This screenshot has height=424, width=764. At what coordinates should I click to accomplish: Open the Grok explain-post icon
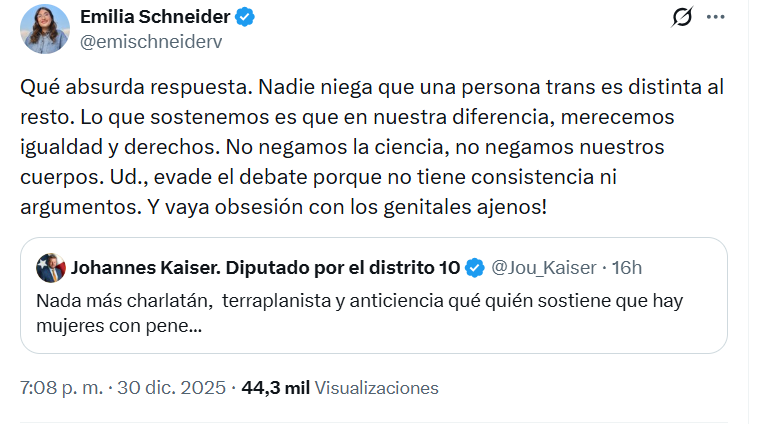tap(683, 18)
